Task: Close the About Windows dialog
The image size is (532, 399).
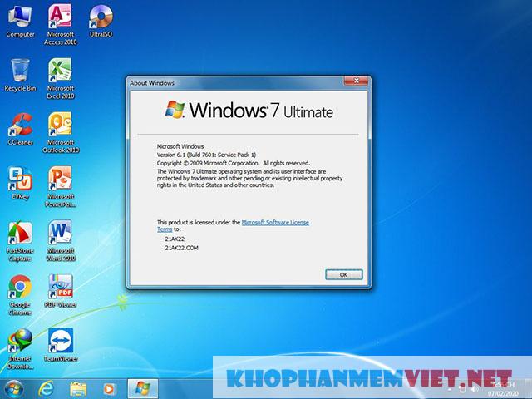Action: 356,81
